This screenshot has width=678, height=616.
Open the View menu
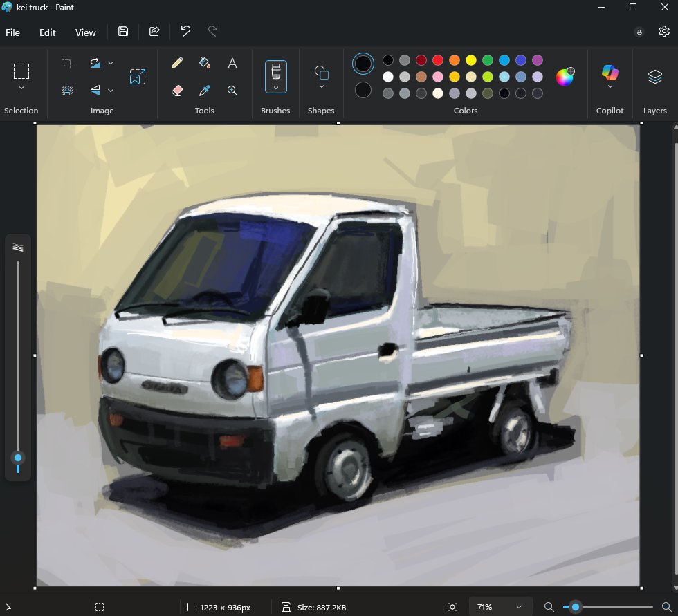(86, 32)
